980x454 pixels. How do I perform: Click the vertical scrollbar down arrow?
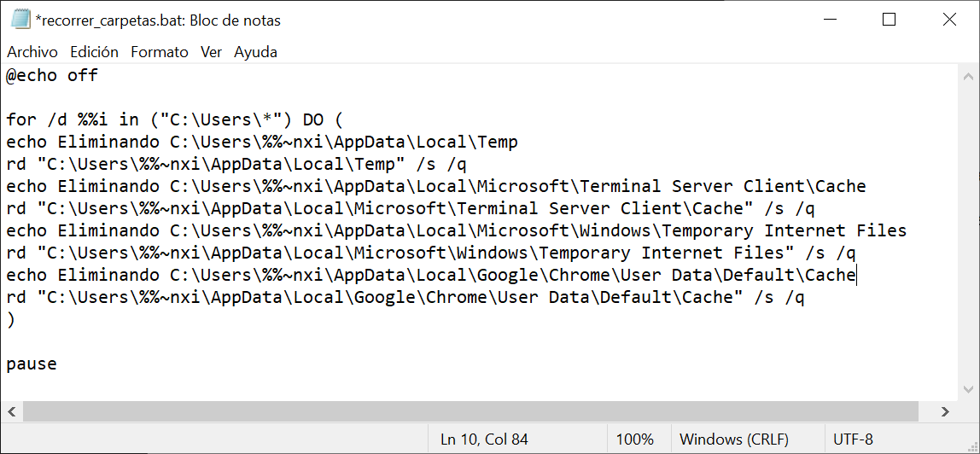(x=968, y=390)
